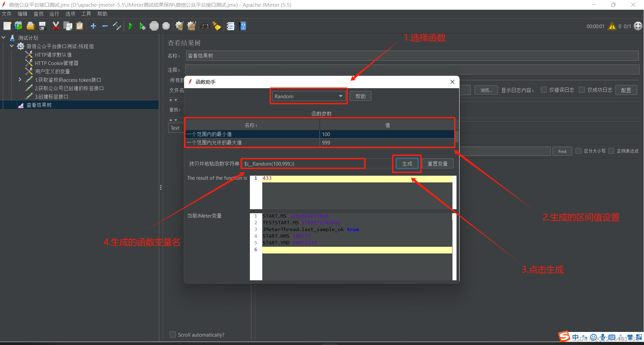Select 3.创建标签接口 in tree
The height and width of the screenshot is (345, 644).
coord(52,97)
